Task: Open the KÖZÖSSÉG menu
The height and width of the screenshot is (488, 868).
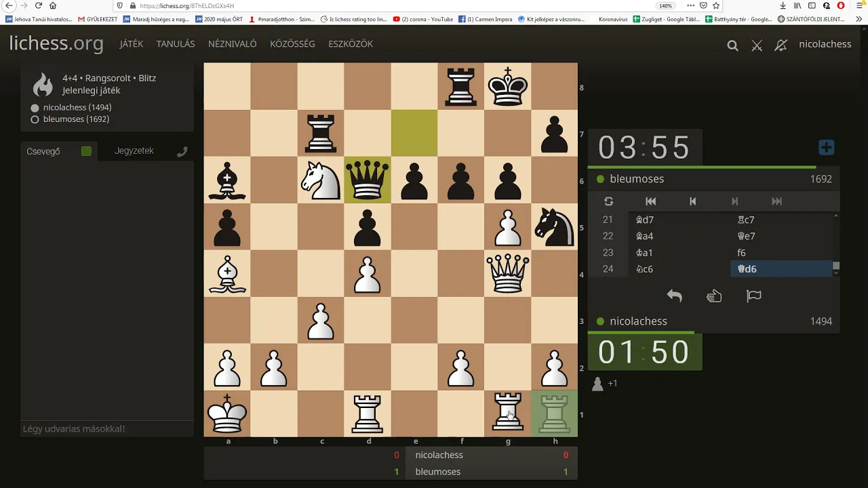Action: (x=292, y=44)
